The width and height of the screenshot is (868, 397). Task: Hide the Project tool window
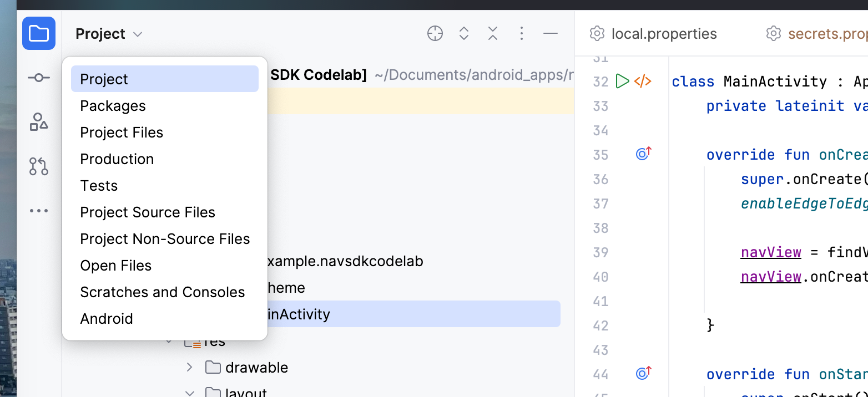point(550,33)
